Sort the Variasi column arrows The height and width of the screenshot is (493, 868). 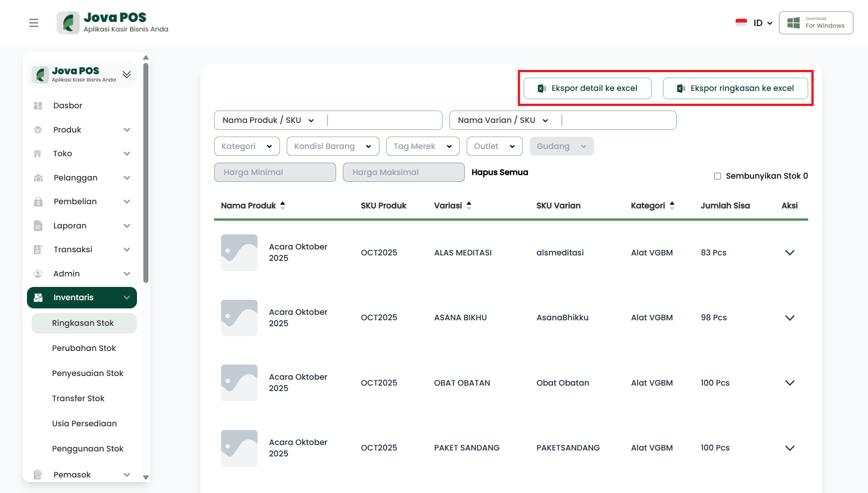pyautogui.click(x=469, y=206)
